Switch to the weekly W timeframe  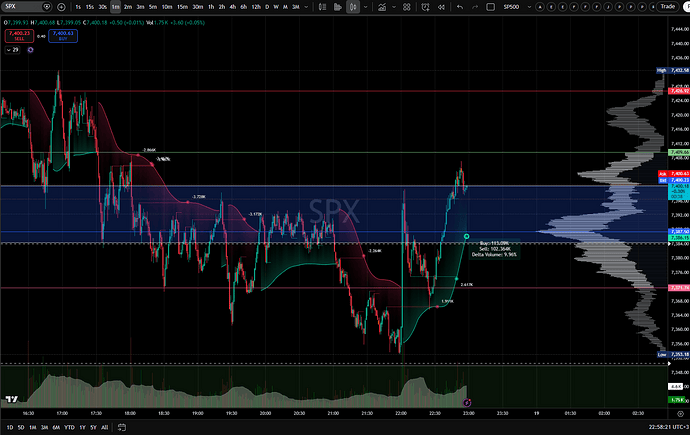coord(276,7)
